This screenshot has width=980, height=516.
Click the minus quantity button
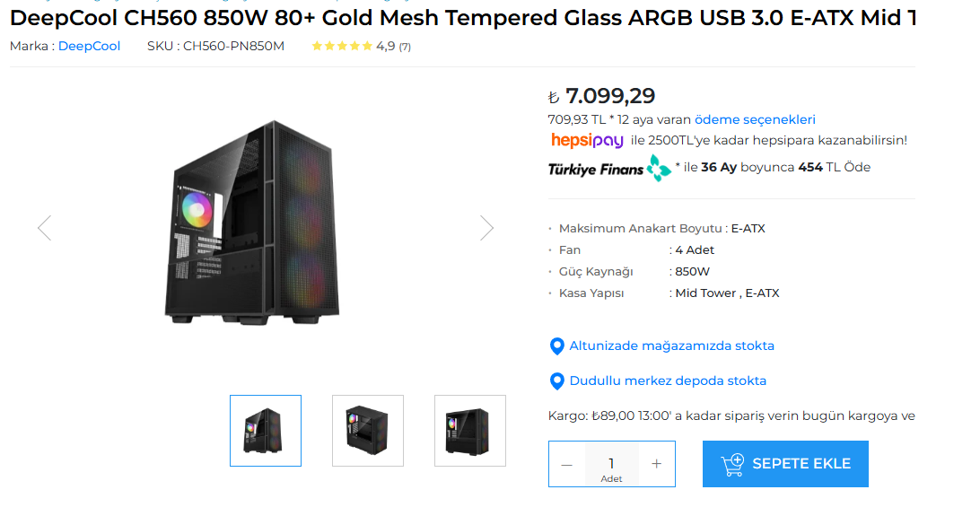click(x=566, y=464)
